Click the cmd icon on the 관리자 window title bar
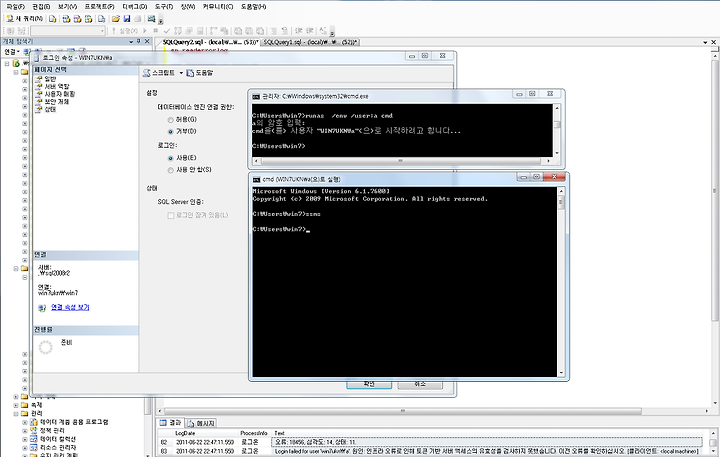This screenshot has width=720, height=457. tap(256, 96)
